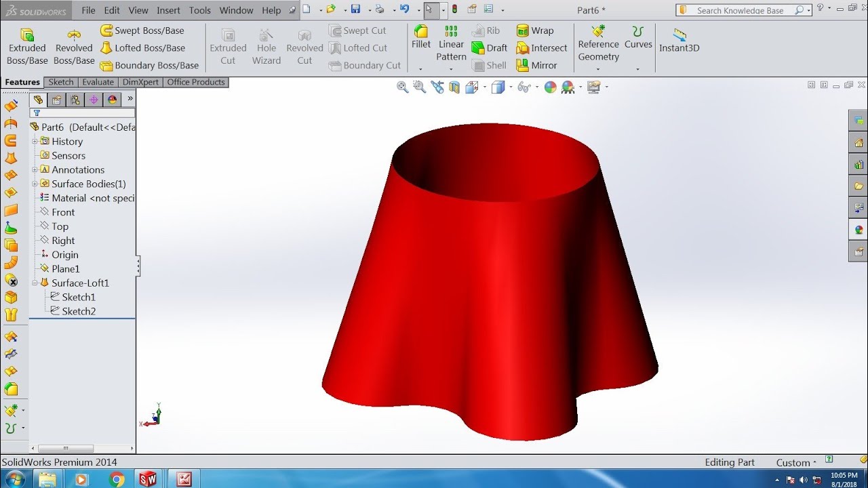Select the Offset Surface tool in left toolbar

(11, 245)
